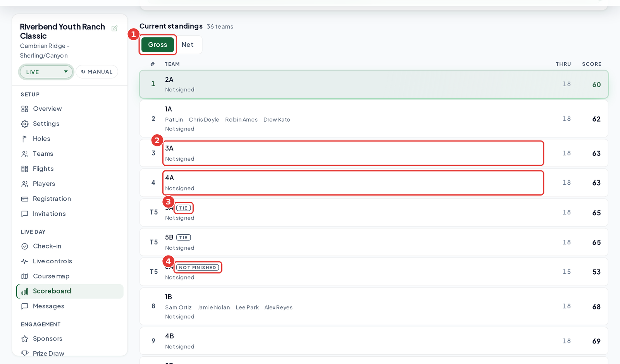Open the LIVE status dropdown
The image size is (620, 364).
click(x=46, y=72)
